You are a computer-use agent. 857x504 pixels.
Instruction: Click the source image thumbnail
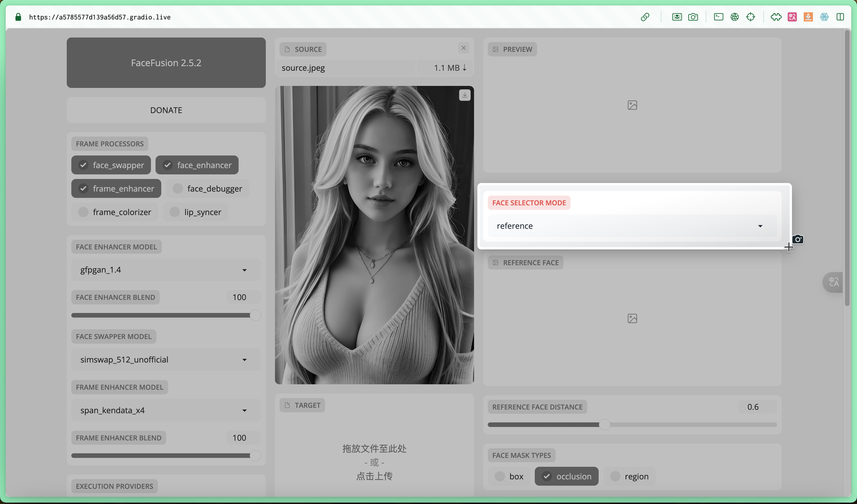pos(374,235)
